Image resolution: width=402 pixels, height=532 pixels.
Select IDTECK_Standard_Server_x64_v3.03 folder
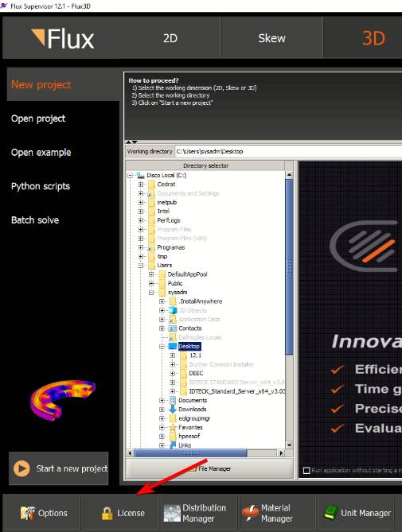coord(236,391)
